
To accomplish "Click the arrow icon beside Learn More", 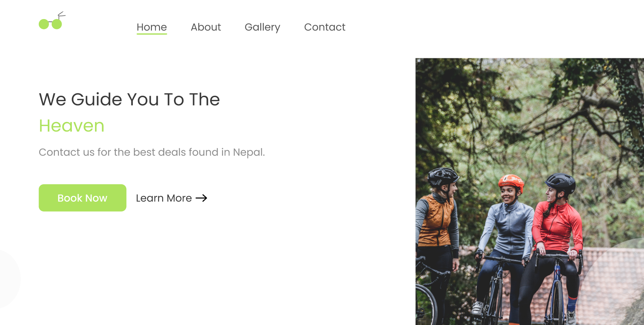I will point(201,198).
